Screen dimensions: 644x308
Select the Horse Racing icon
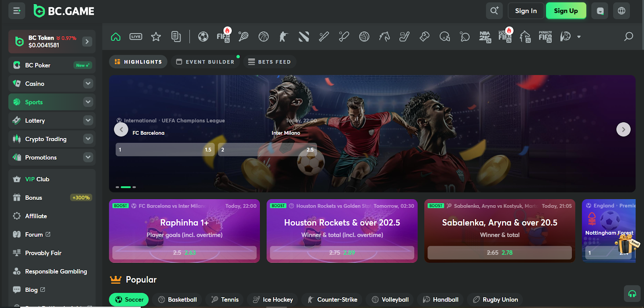[x=384, y=37]
